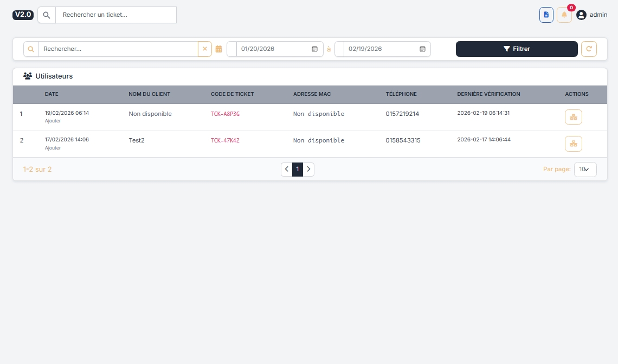
Task: Click the refresh icon beside Filtrer
Action: tap(589, 49)
